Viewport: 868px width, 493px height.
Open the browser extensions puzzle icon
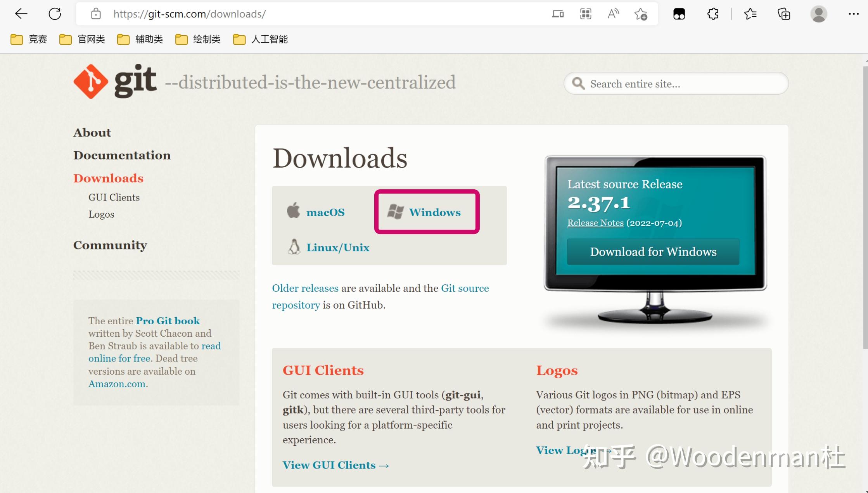coord(712,14)
